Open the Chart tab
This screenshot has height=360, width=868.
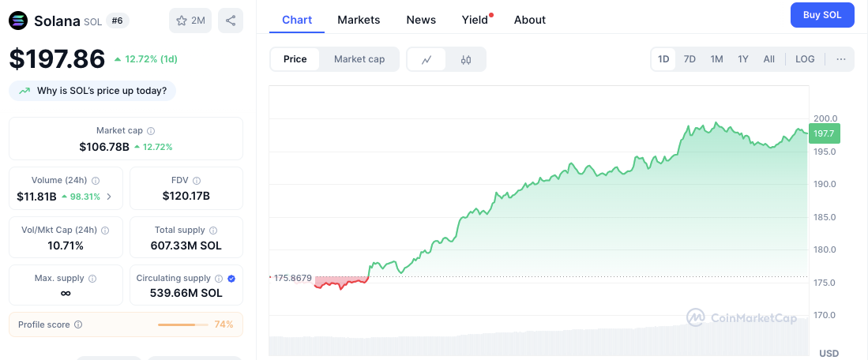pos(297,20)
